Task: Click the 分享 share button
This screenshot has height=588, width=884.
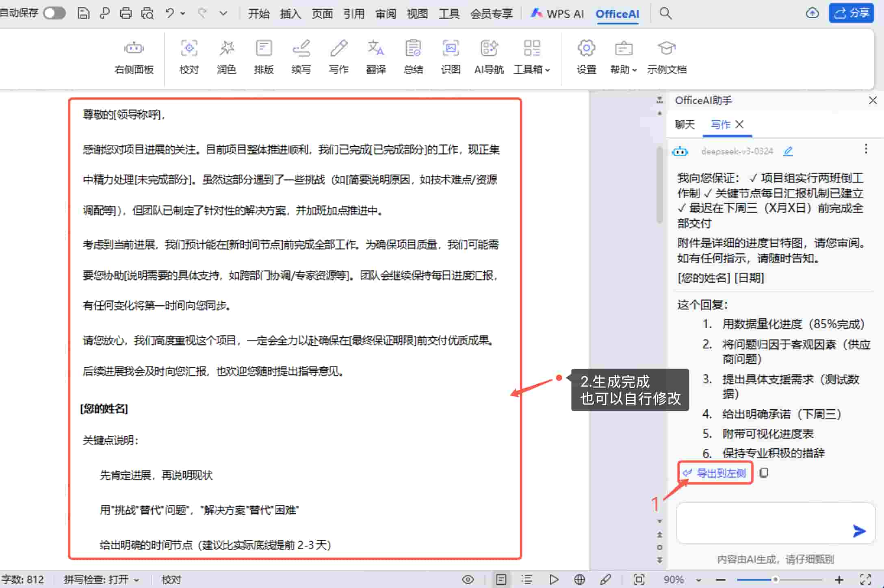Action: pos(851,13)
